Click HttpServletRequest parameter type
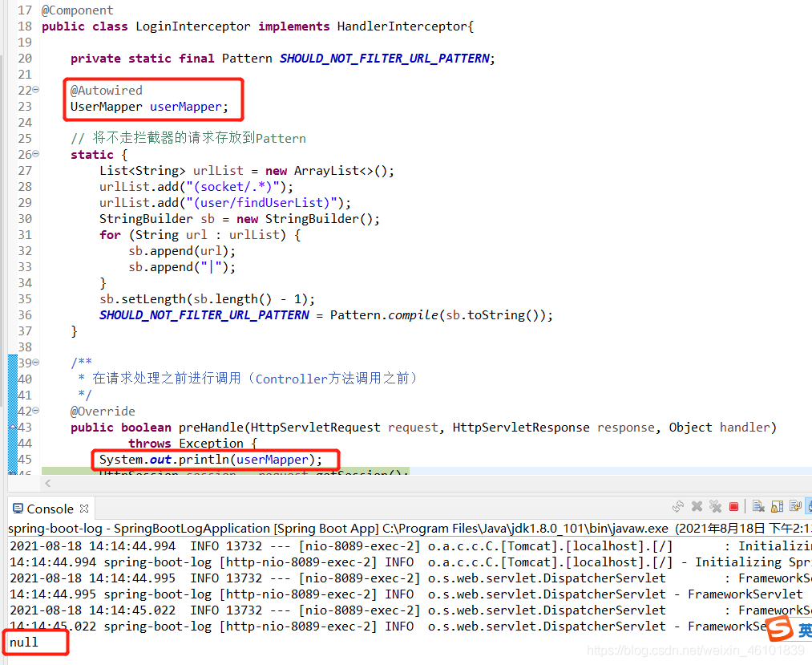 (315, 428)
